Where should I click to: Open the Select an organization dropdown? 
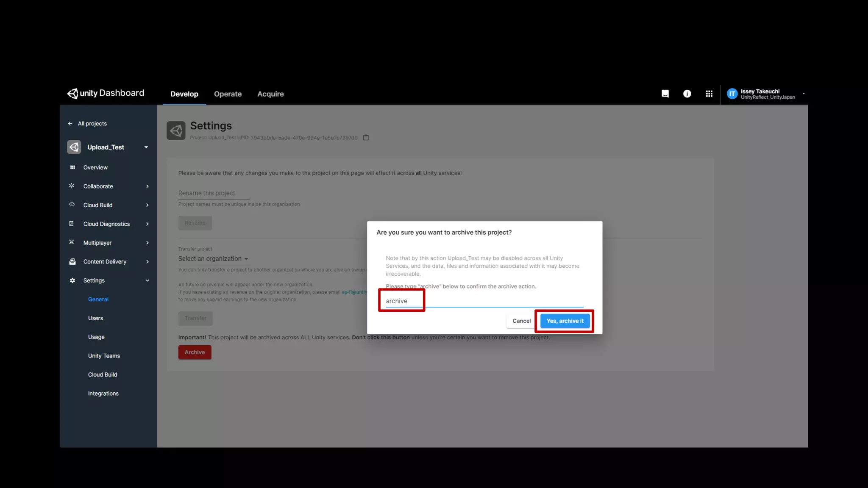pyautogui.click(x=213, y=259)
